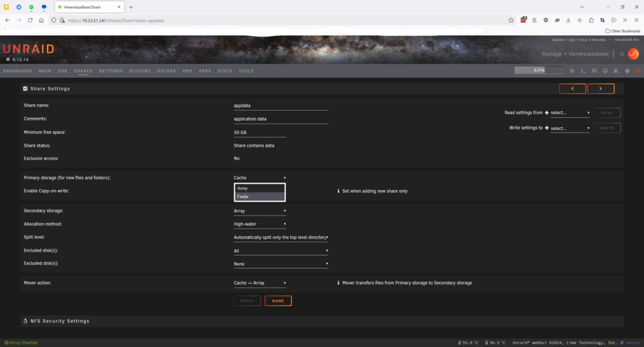Open the PLUGINS menu tab
The image size is (644, 347).
click(140, 71)
